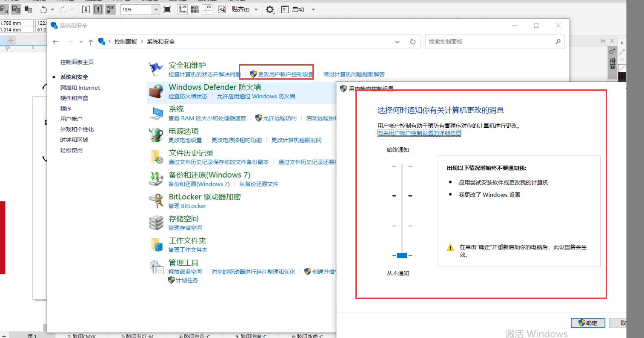644x338 pixels.
Task: Click the Import icon in CorelDRAW toolbar
Action: (x=86, y=9)
